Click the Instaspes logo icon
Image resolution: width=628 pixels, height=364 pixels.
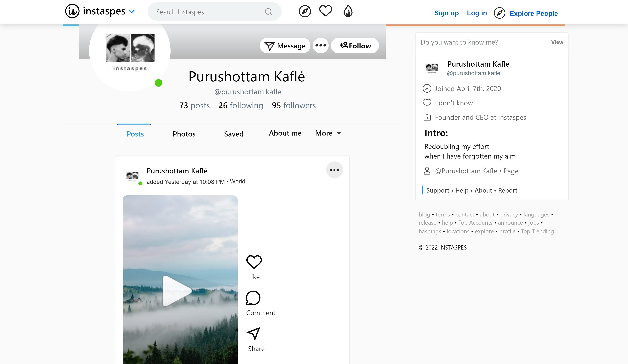pos(72,11)
